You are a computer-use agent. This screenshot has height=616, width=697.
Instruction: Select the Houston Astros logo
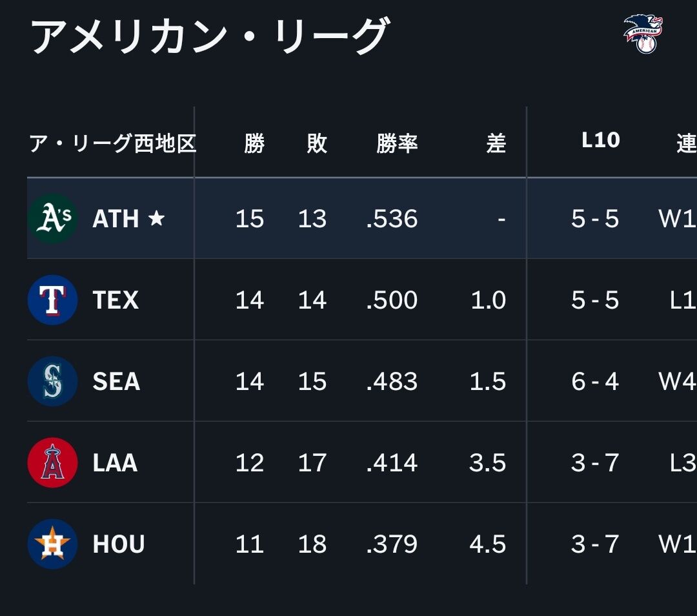52,544
